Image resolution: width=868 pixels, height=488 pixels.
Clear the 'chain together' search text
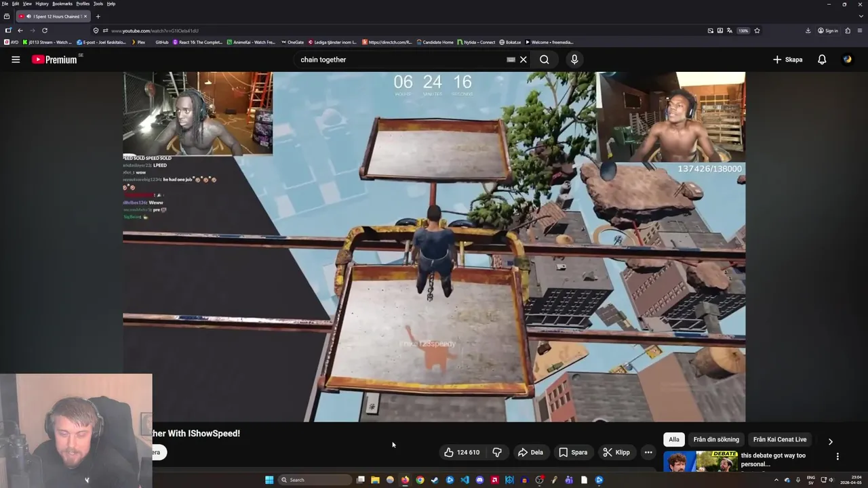click(524, 60)
